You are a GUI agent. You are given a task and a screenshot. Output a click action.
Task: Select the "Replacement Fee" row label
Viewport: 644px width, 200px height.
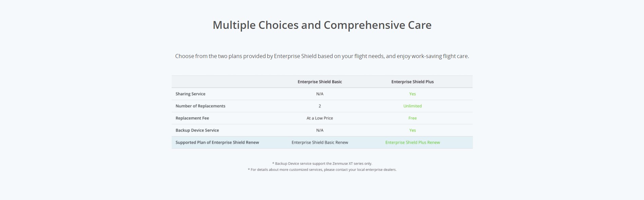tap(192, 118)
